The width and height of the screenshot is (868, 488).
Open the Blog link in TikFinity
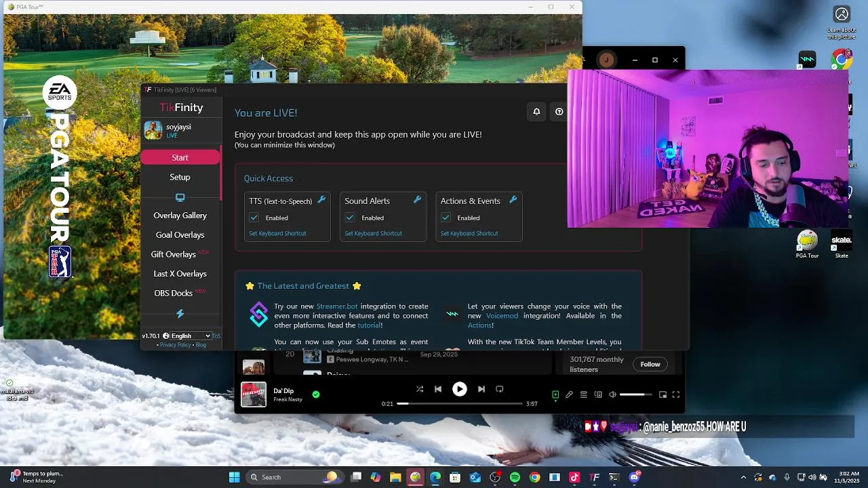point(201,345)
